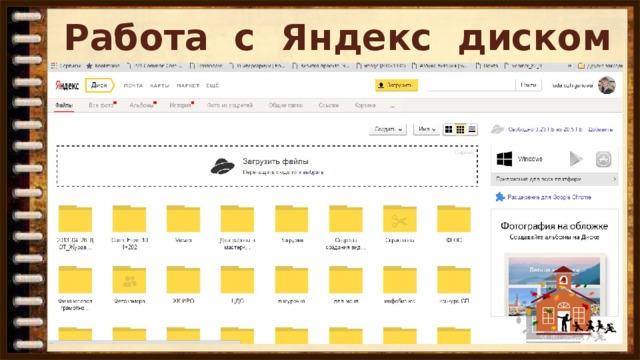This screenshot has width=640, height=360.
Task: Open the Ещё header menu
Action: click(x=212, y=86)
